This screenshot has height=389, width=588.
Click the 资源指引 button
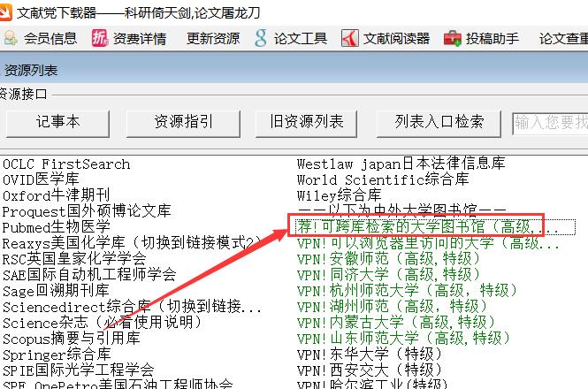pyautogui.click(x=183, y=124)
